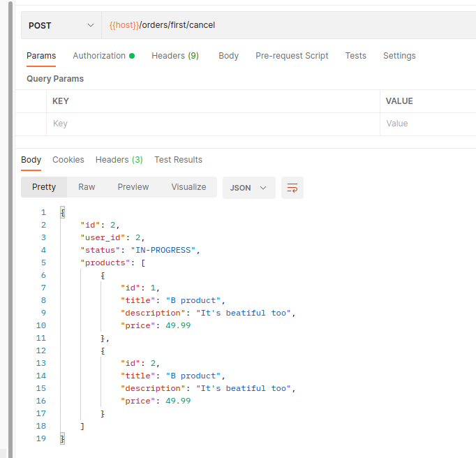Viewport: 476px width, 458px height.
Task: Click the "title" value on line 14
Action: tap(193, 376)
